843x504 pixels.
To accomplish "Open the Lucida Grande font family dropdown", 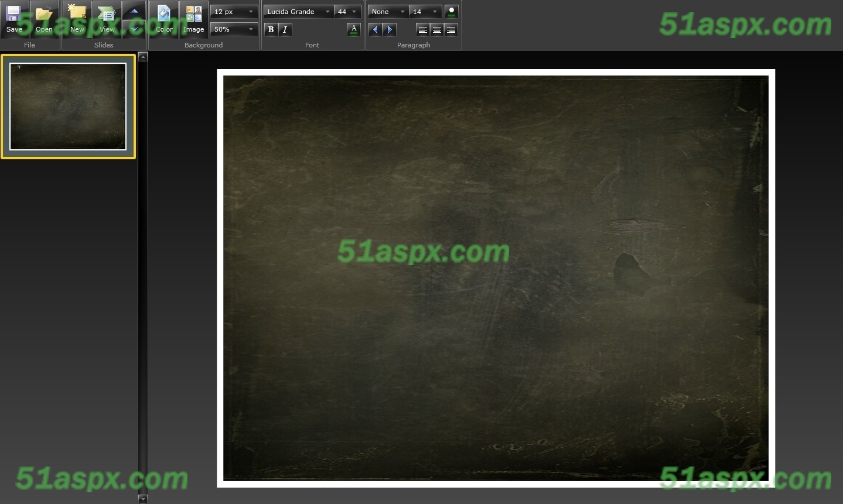I will click(299, 12).
